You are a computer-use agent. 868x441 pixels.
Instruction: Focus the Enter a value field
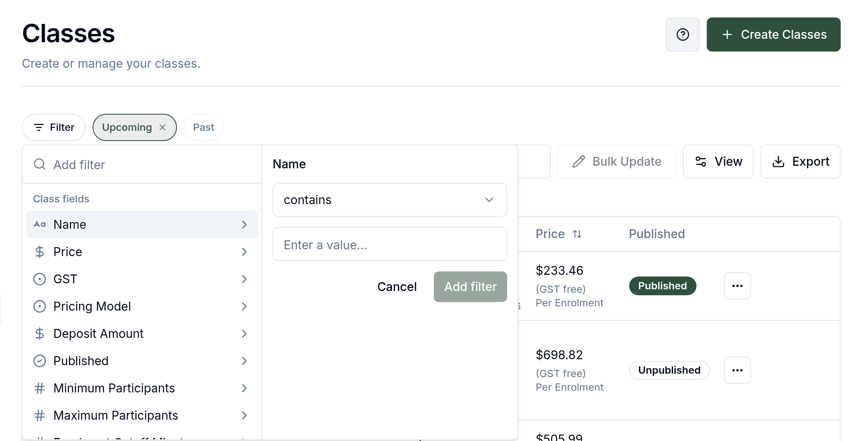(x=390, y=244)
